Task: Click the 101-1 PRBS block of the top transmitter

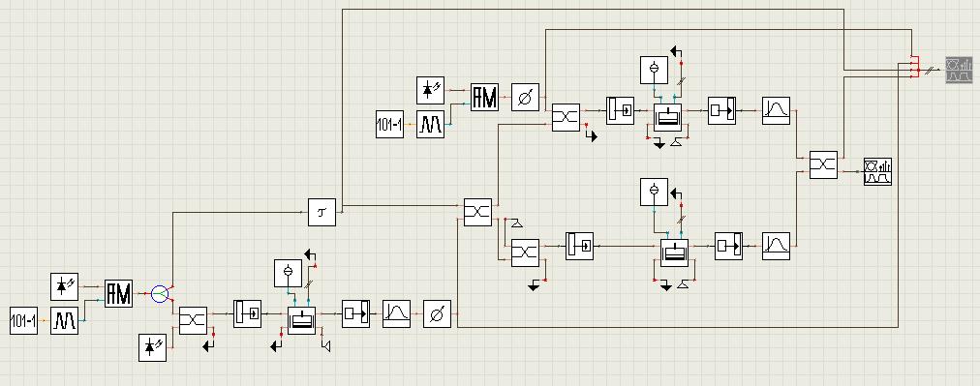Action: click(x=390, y=124)
